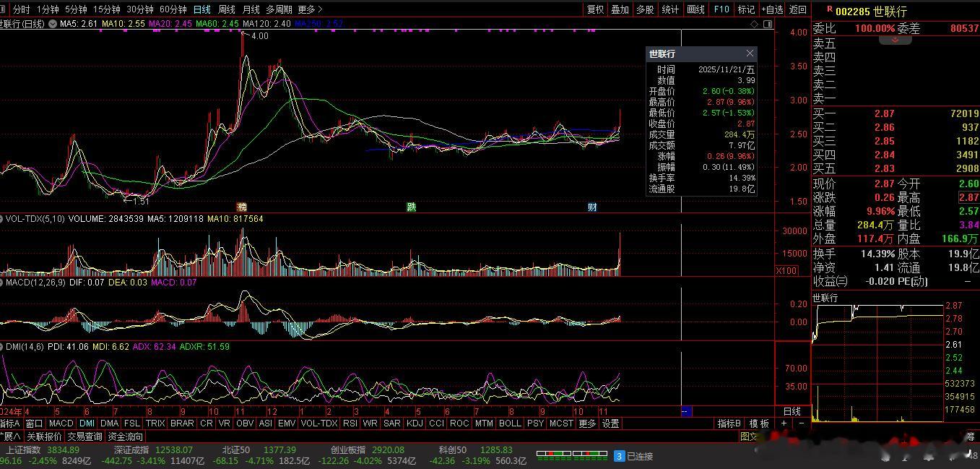Close the 世联行 data info popup

point(750,53)
